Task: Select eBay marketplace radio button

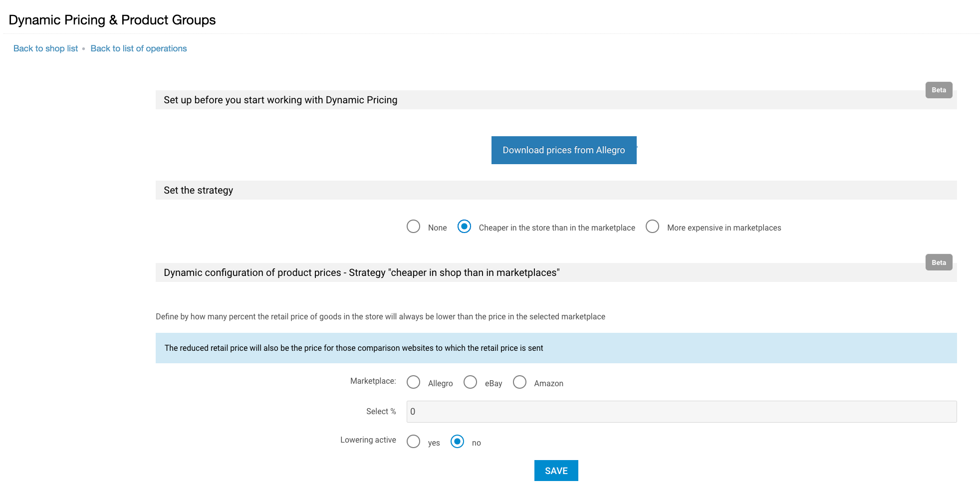Action: coord(470,382)
